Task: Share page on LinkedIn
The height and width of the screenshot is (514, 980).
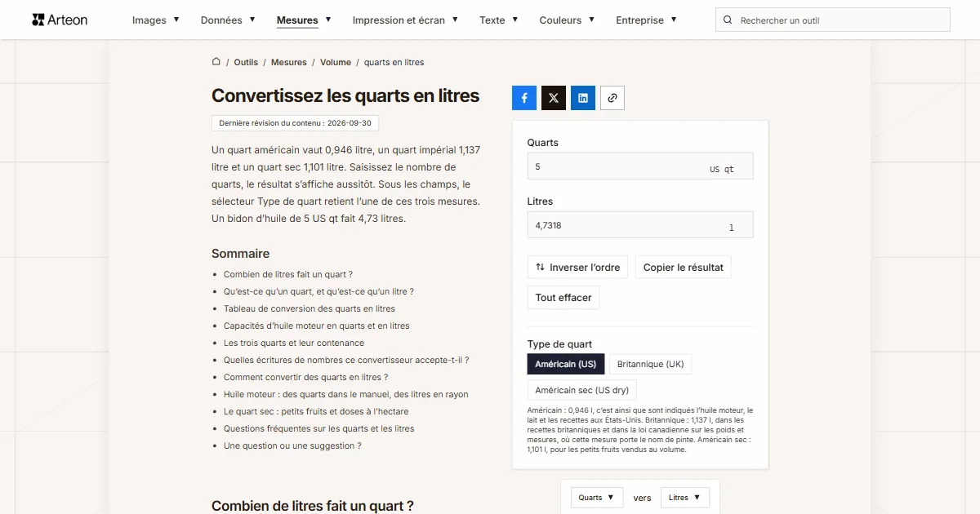Action: point(583,98)
